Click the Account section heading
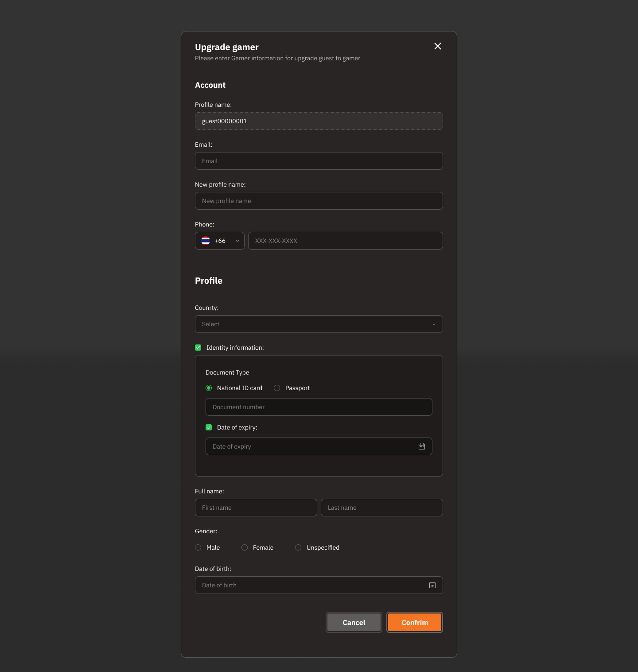Screen dimensions: 638x672 [210, 85]
